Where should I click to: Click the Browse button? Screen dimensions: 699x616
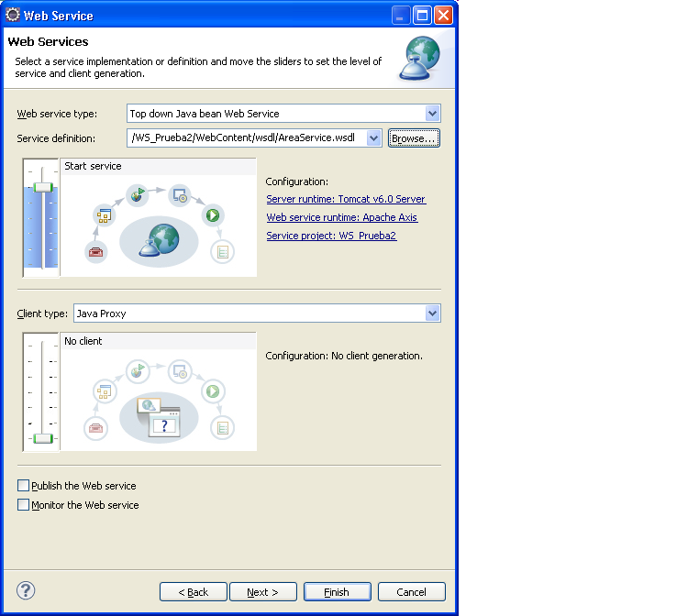click(414, 138)
